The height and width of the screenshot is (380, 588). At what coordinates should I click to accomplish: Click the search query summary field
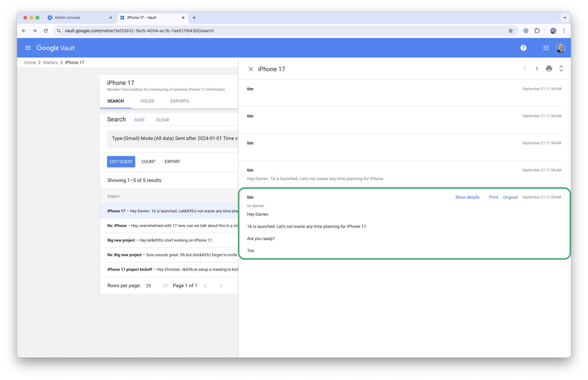coord(173,138)
